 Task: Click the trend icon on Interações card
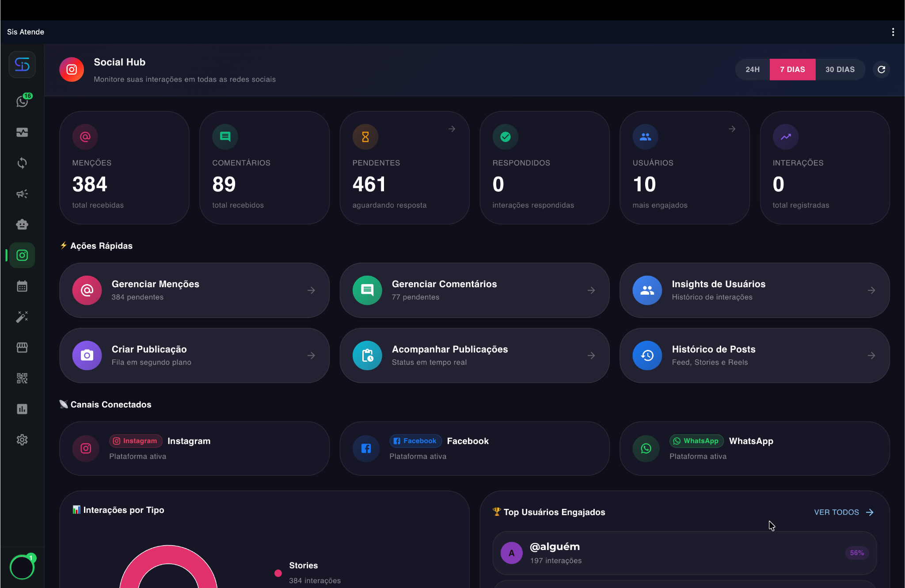(786, 137)
